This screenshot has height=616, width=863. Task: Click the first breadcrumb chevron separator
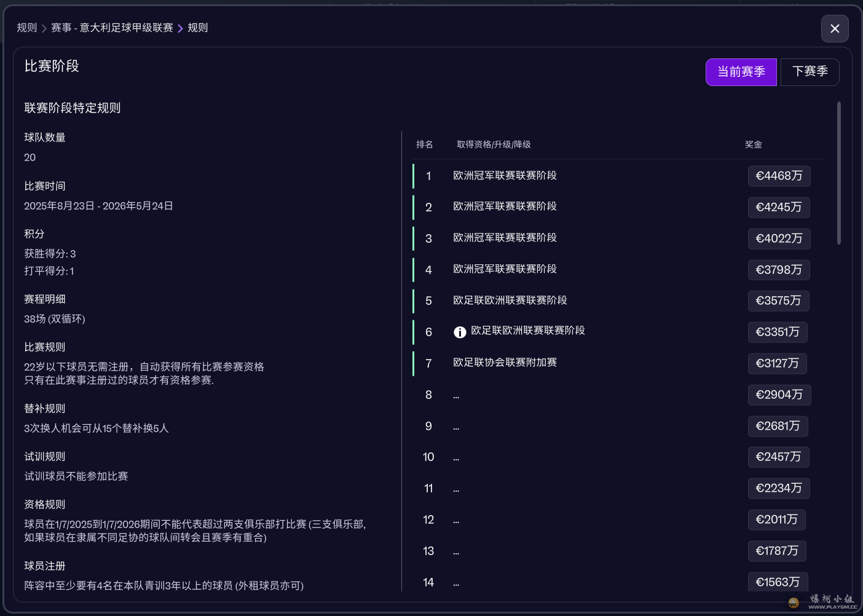[44, 28]
